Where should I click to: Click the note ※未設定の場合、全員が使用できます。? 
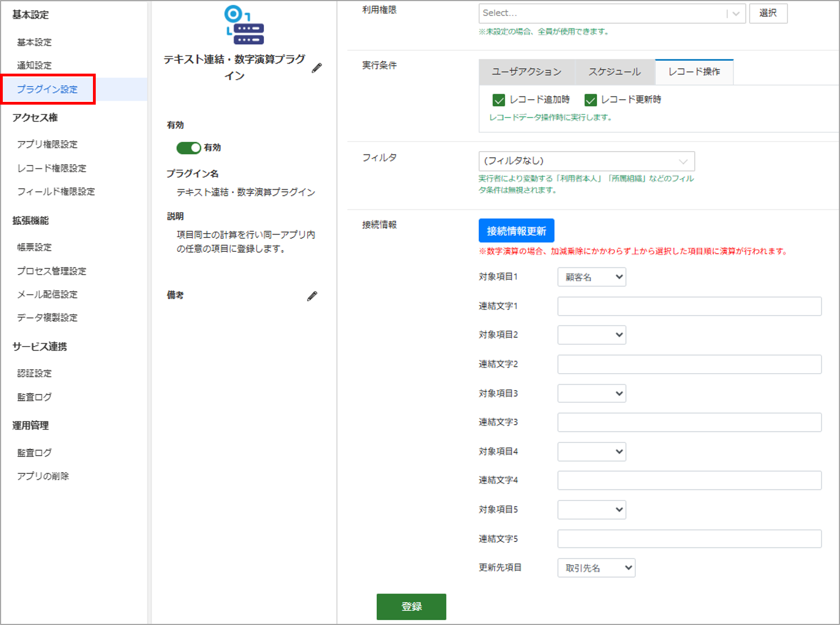click(545, 32)
